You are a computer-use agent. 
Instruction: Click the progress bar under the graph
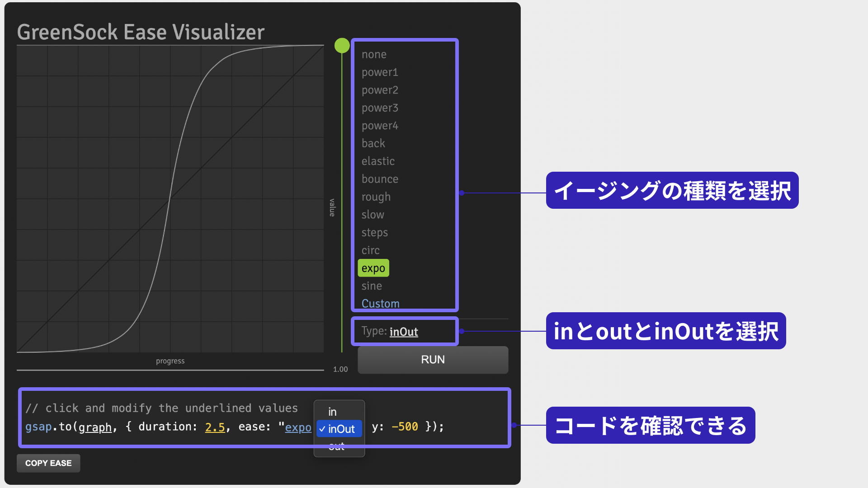[x=170, y=370]
